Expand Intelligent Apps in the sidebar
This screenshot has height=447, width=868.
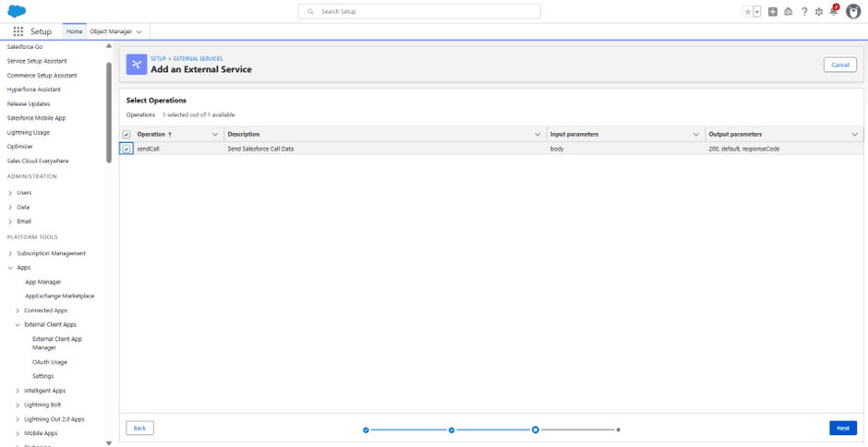tap(18, 391)
